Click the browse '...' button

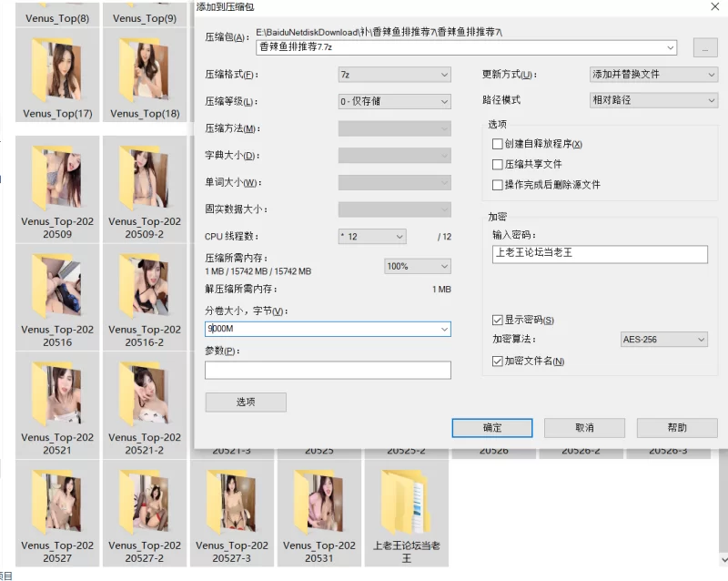click(x=705, y=48)
